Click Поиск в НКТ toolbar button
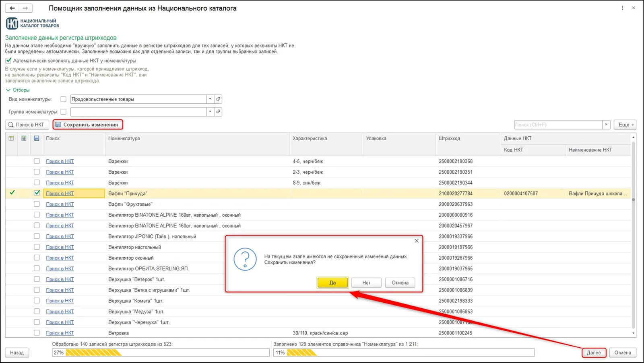This screenshot has height=363, width=644. pyautogui.click(x=27, y=125)
